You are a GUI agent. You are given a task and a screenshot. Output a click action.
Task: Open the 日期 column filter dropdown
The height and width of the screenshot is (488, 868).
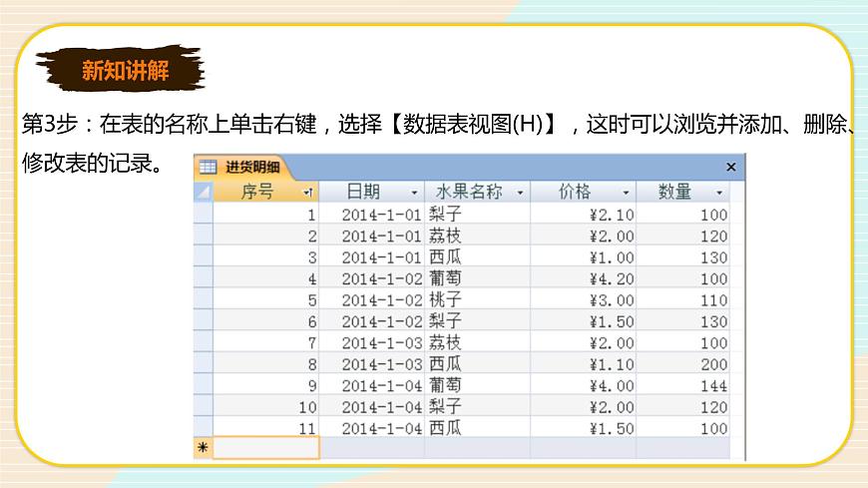point(414,193)
